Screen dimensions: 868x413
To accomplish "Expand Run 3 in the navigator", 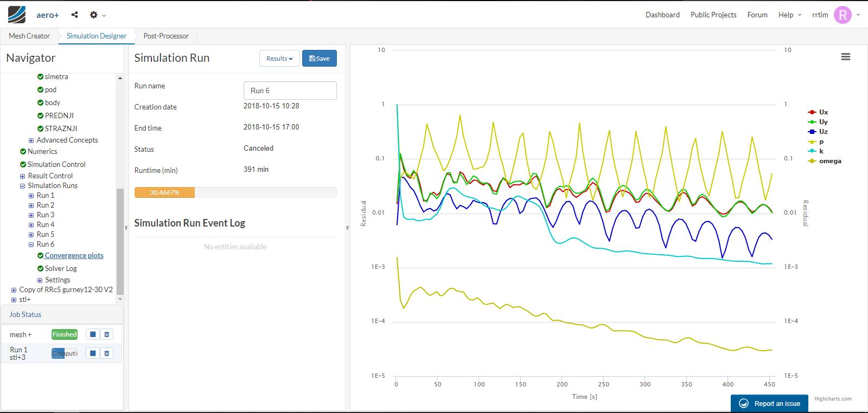I will coord(31,215).
